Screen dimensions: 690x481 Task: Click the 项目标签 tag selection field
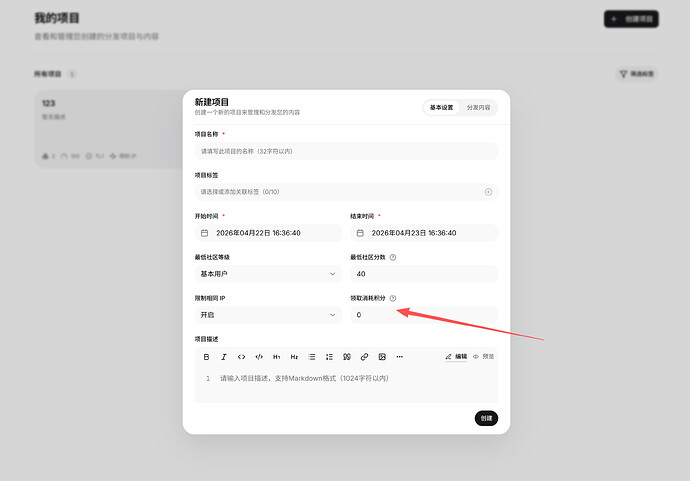[346, 192]
